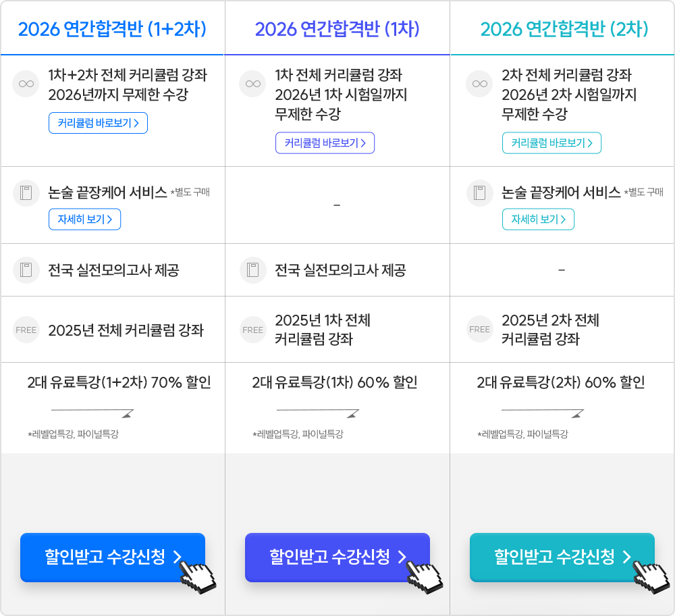
Task: Click 자세히 보기 under 논술 끝장케어 in 1+2차
Action: click(84, 220)
